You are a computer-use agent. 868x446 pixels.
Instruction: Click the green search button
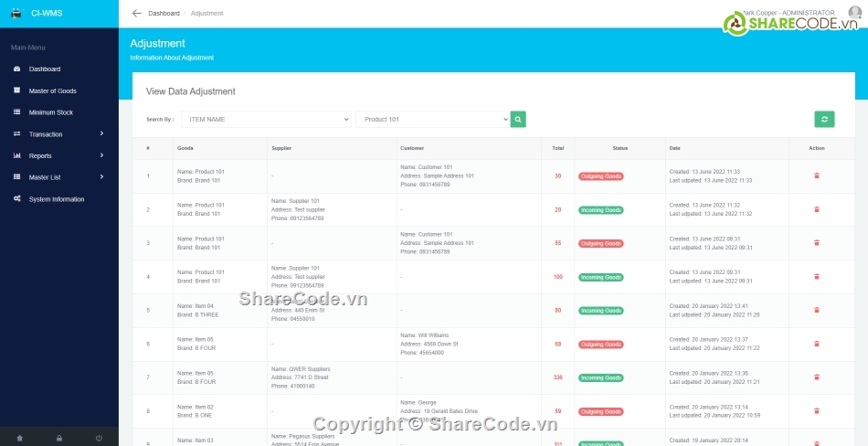(518, 119)
